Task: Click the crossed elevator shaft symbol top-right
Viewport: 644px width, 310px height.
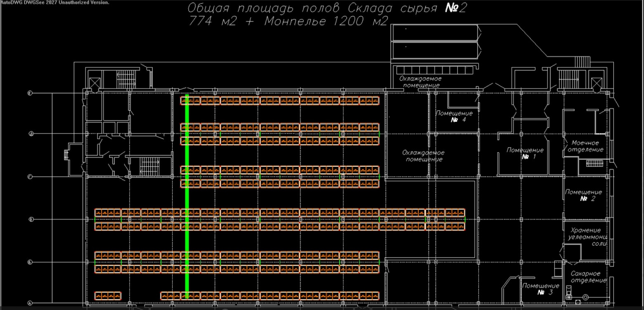Action: (x=597, y=82)
